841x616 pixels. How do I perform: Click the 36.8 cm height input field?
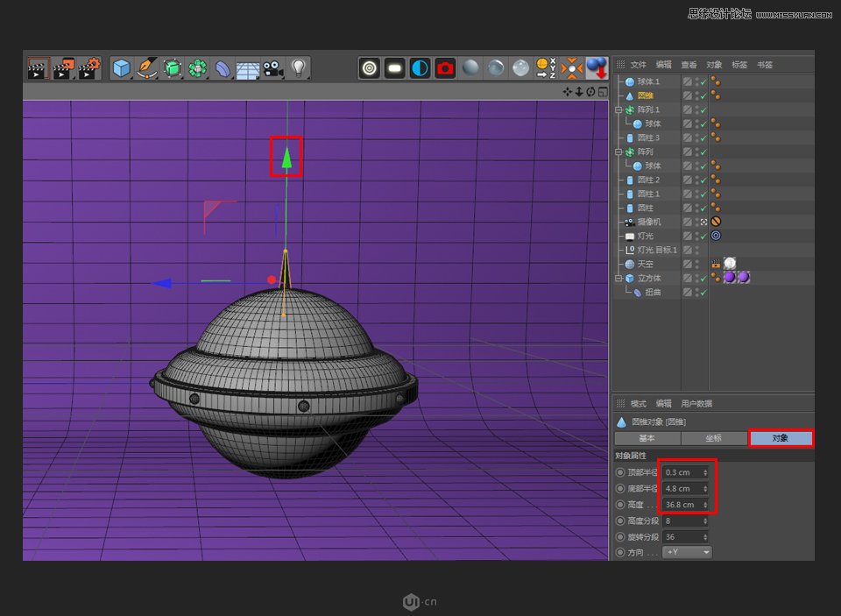681,505
